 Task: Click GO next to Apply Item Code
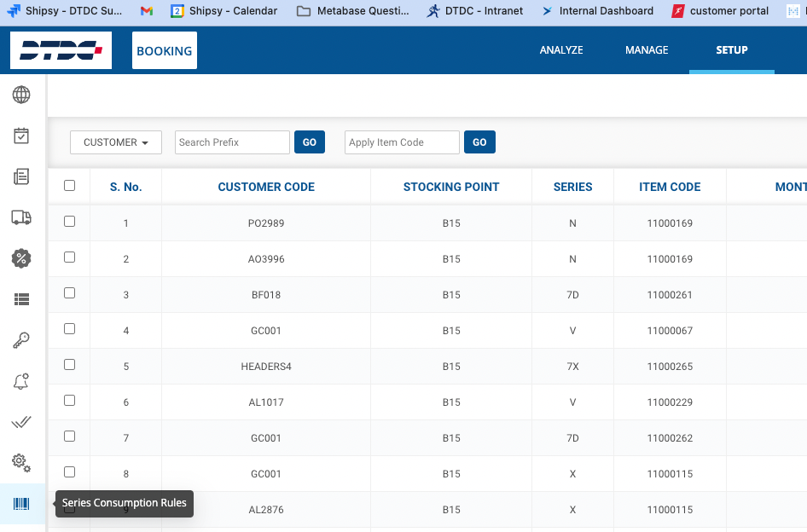[479, 142]
